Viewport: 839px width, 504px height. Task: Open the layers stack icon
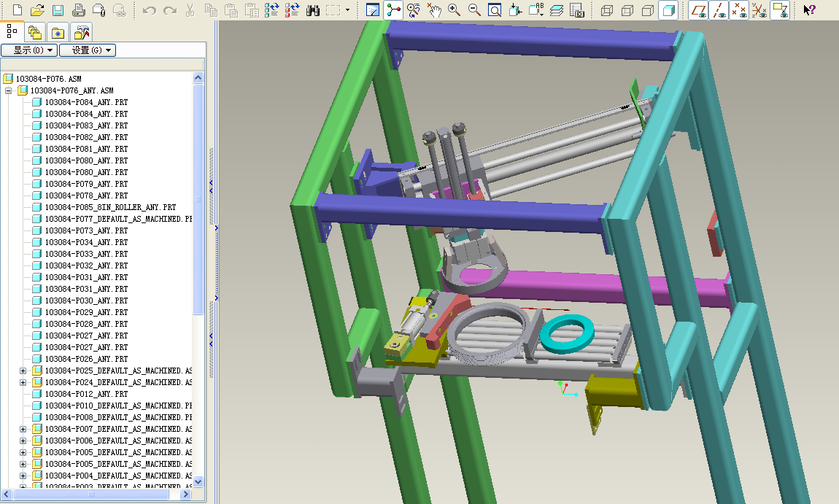pos(557,10)
